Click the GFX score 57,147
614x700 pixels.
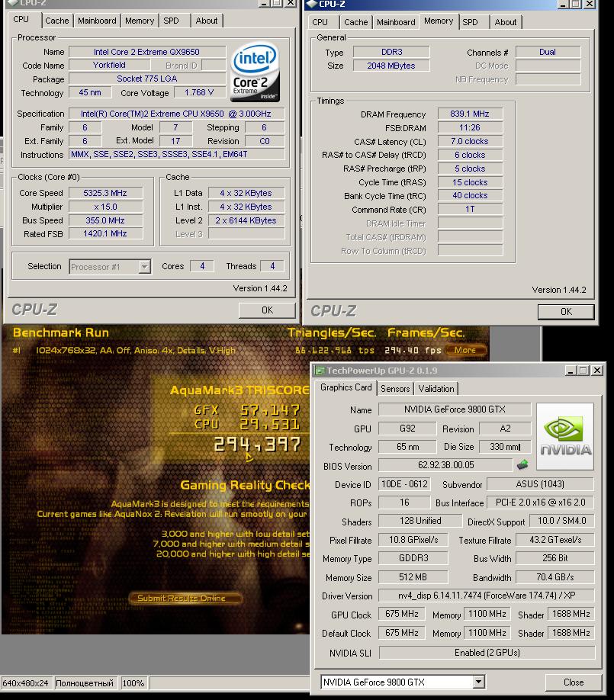tap(270, 409)
